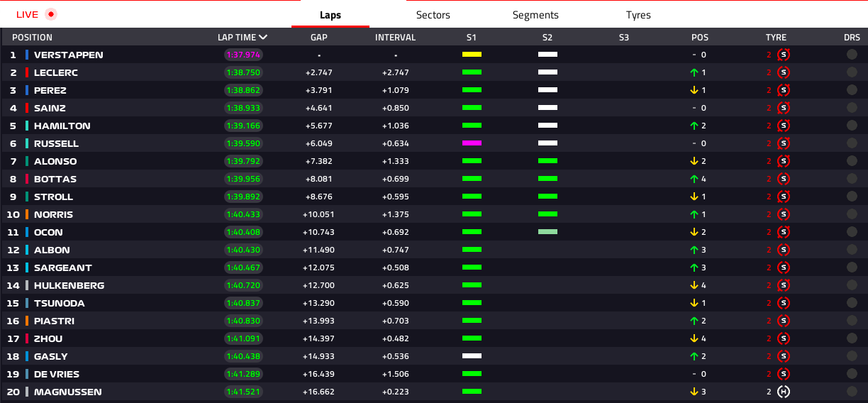Viewport: 868px width, 403px height.
Task: Click Verstappen's DRS status dot
Action: pyautogui.click(x=852, y=55)
